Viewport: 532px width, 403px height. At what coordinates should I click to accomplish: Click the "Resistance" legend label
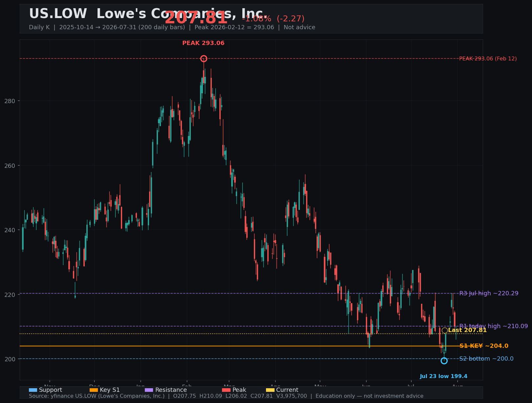coord(171,390)
